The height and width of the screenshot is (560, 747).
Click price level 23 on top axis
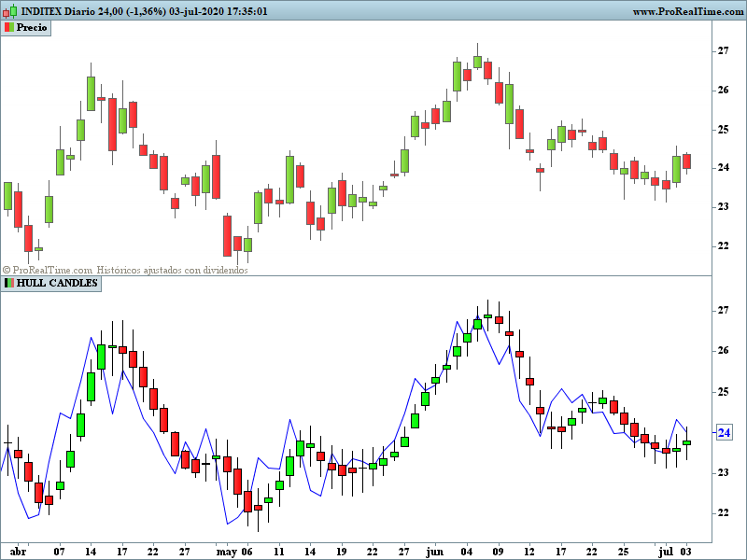tap(723, 206)
